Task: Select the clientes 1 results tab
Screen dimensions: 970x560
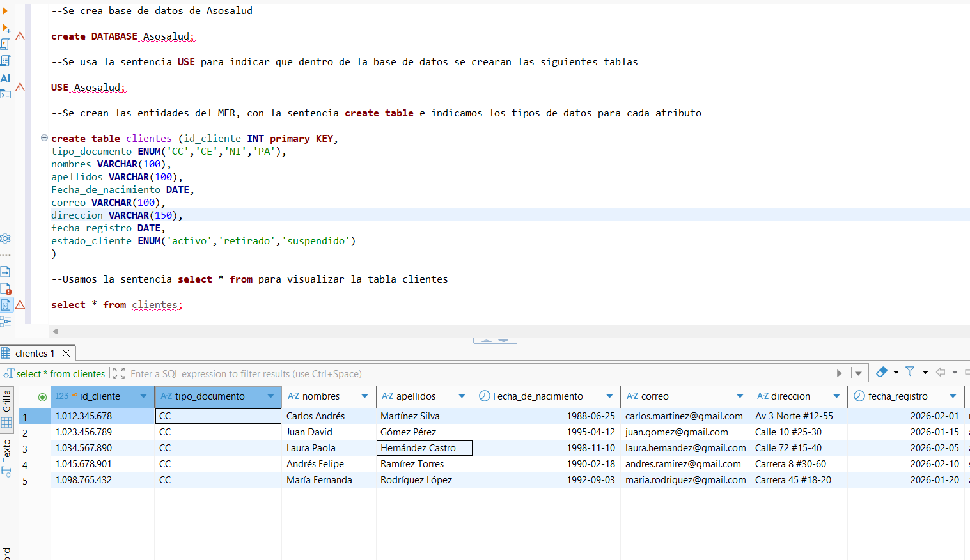Action: pos(35,354)
